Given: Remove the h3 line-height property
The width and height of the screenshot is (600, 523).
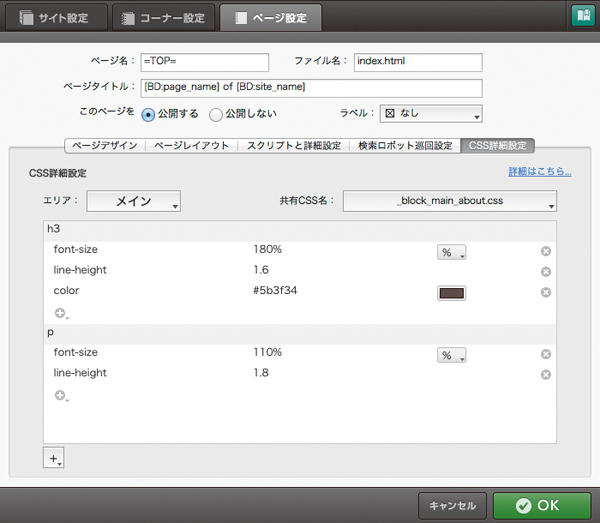Looking at the screenshot, I should [546, 272].
